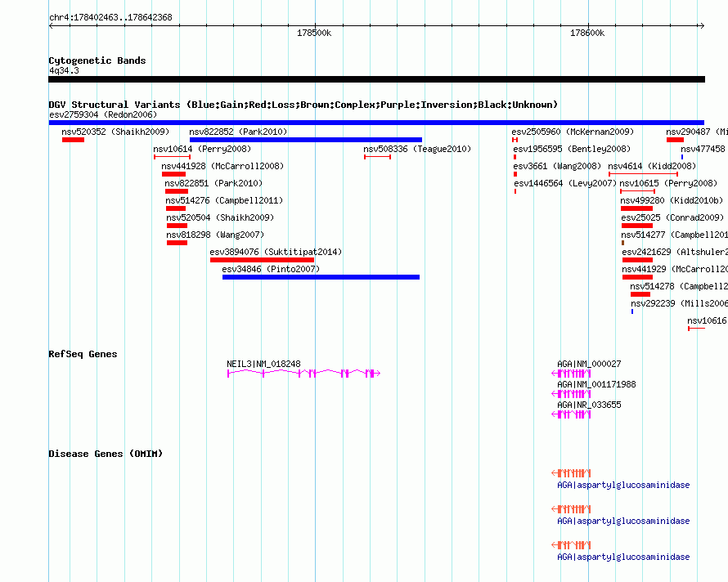
Task: Click nsv4614 (Kidd2008) label
Action: click(x=652, y=166)
